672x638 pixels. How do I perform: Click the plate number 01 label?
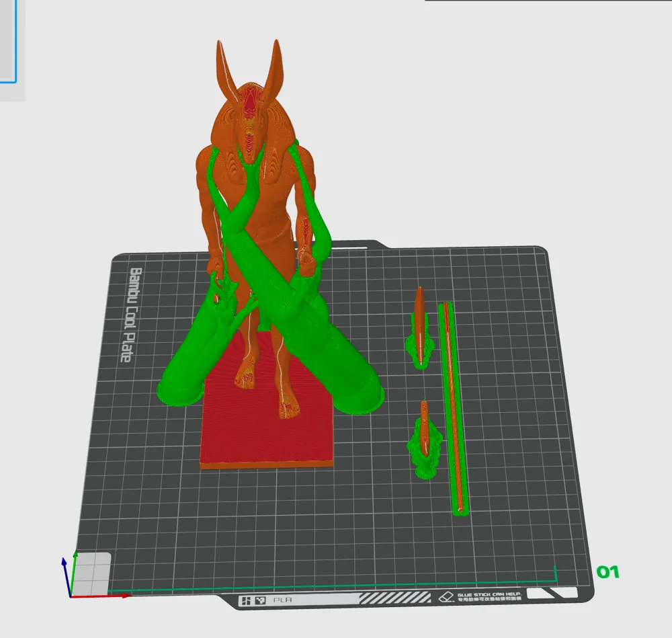click(607, 571)
